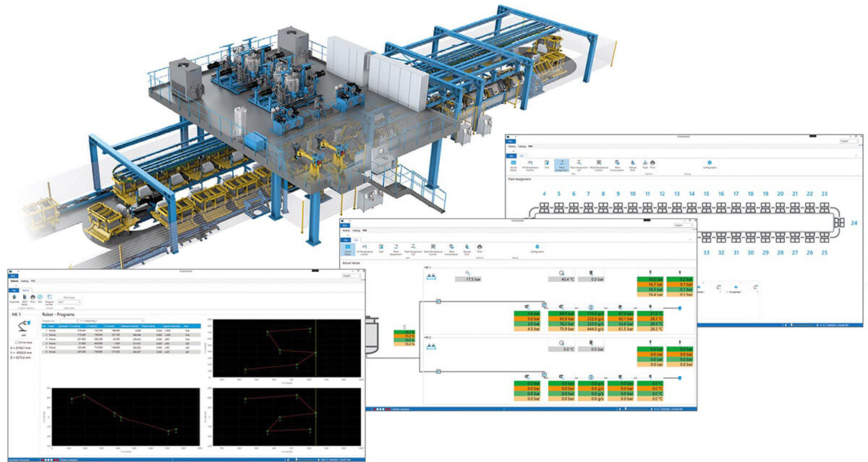This screenshot has width=868, height=462.
Task: Click Print icon in the Actual Values window
Action: coord(479,247)
